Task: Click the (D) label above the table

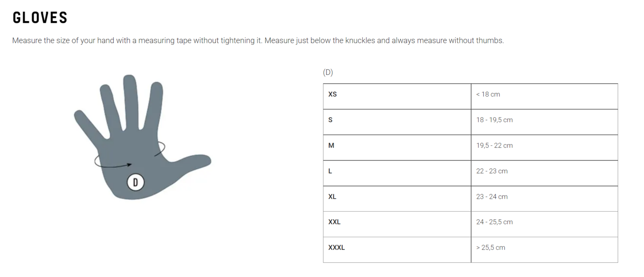Action: pos(328,72)
